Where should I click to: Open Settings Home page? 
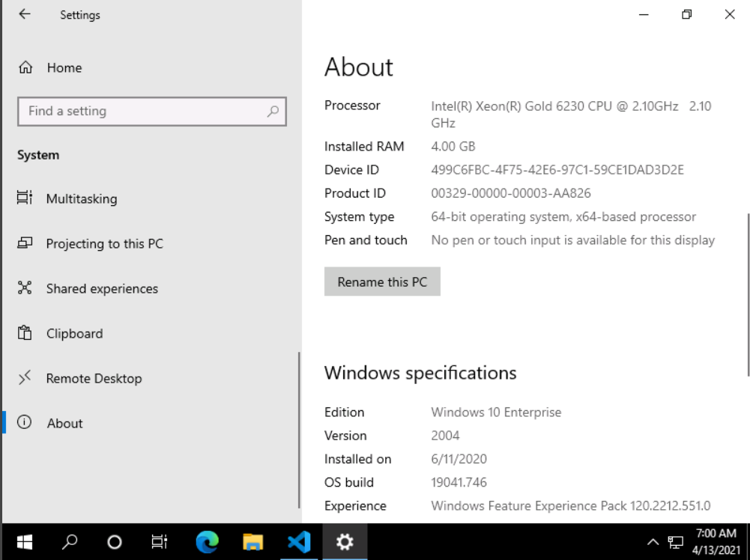click(x=64, y=67)
